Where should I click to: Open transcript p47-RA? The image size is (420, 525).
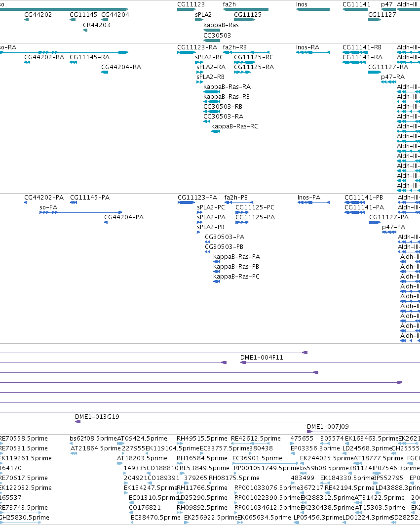point(392,77)
